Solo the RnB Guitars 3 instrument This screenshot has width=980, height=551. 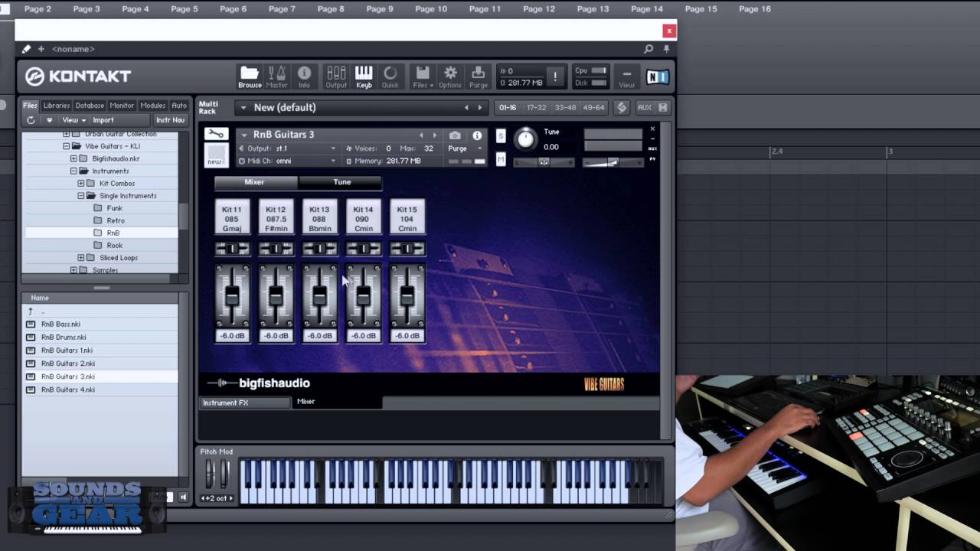pyautogui.click(x=501, y=136)
